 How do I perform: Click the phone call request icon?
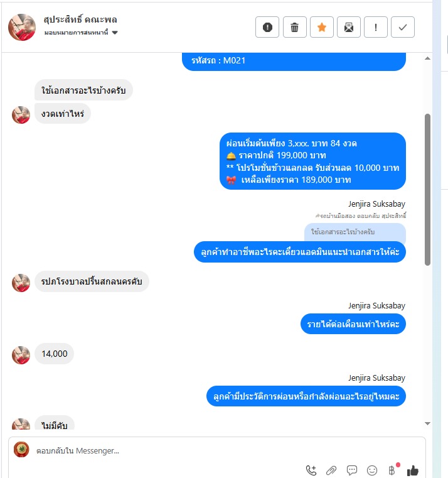click(311, 470)
